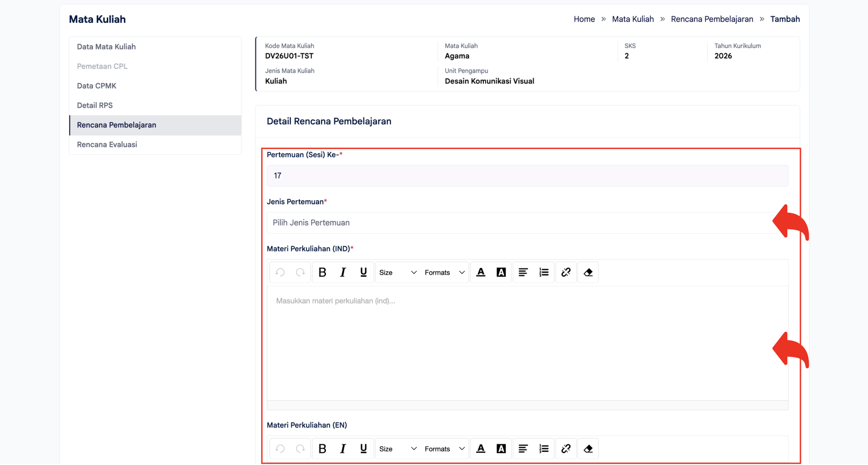
Task: Open Detail RPS sidebar item
Action: [155, 105]
